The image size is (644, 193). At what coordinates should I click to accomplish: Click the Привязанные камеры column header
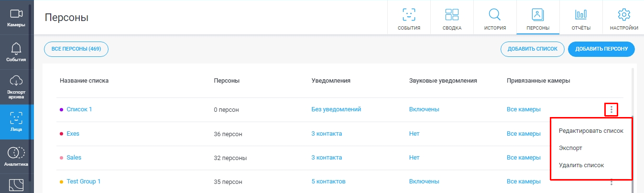[x=538, y=80]
